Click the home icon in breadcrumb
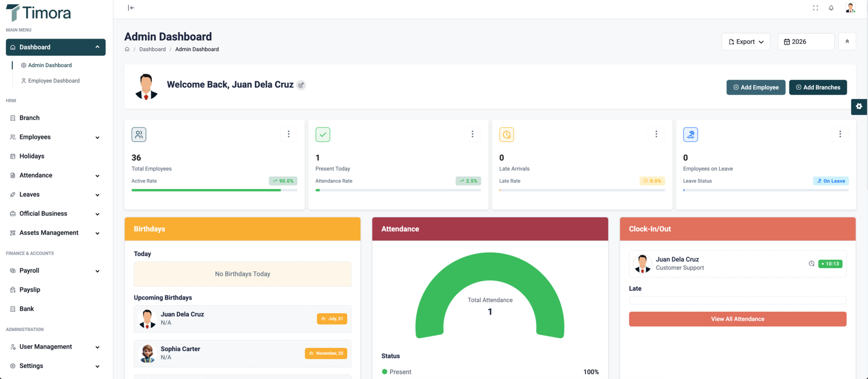This screenshot has width=868, height=379. tap(127, 49)
